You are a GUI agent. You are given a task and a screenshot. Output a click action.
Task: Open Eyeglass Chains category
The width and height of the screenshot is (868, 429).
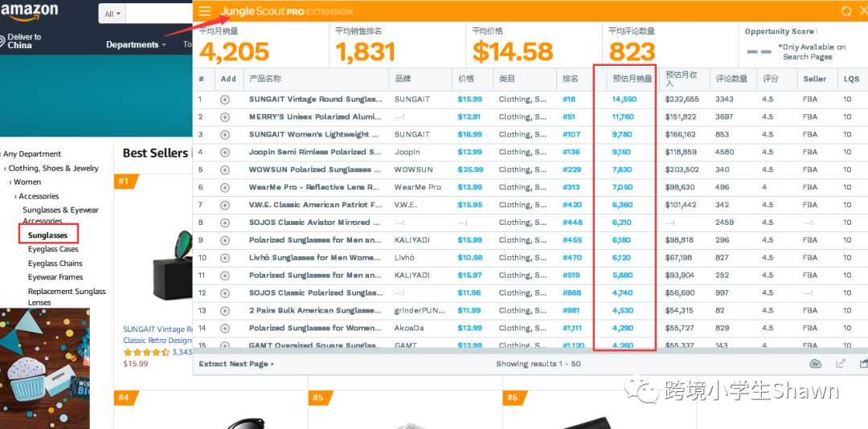coord(55,264)
